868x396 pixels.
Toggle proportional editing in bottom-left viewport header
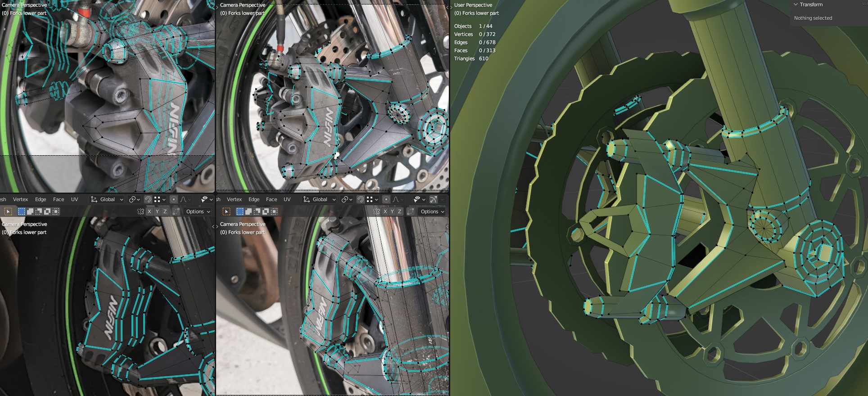174,199
